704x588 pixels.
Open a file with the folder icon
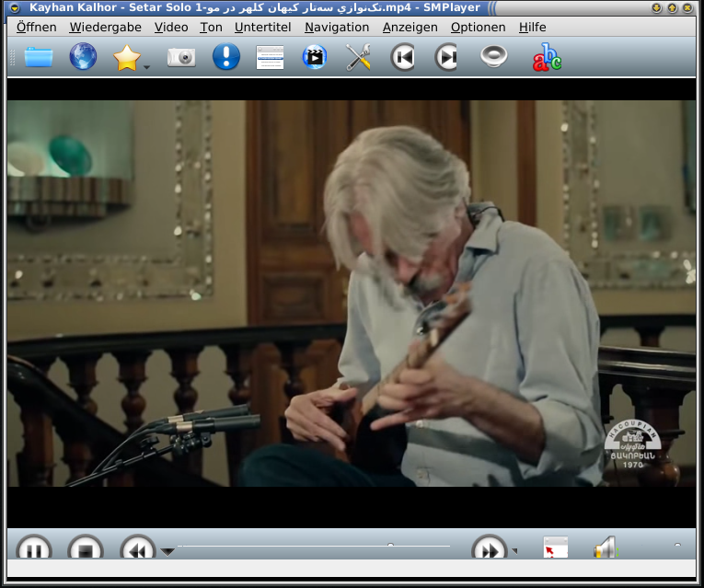click(39, 58)
